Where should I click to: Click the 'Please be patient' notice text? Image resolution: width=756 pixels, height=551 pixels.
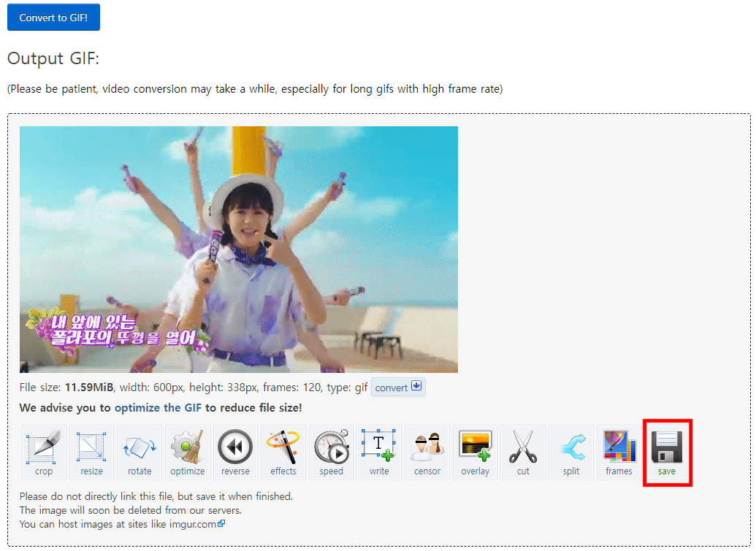pyautogui.click(x=255, y=89)
